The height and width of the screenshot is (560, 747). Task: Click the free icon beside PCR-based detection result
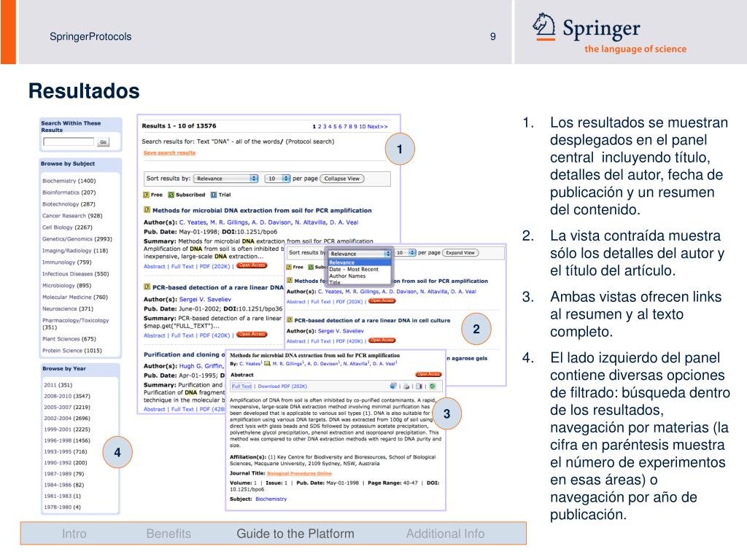tap(147, 287)
